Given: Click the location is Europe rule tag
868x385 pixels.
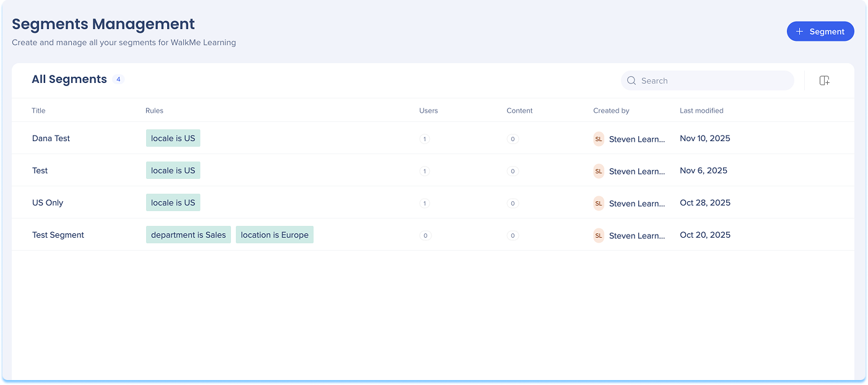Looking at the screenshot, I should 274,235.
